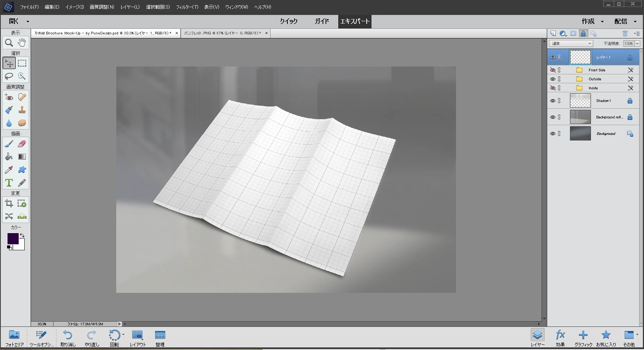
Task: Select the Pencil tool
Action: click(x=22, y=183)
